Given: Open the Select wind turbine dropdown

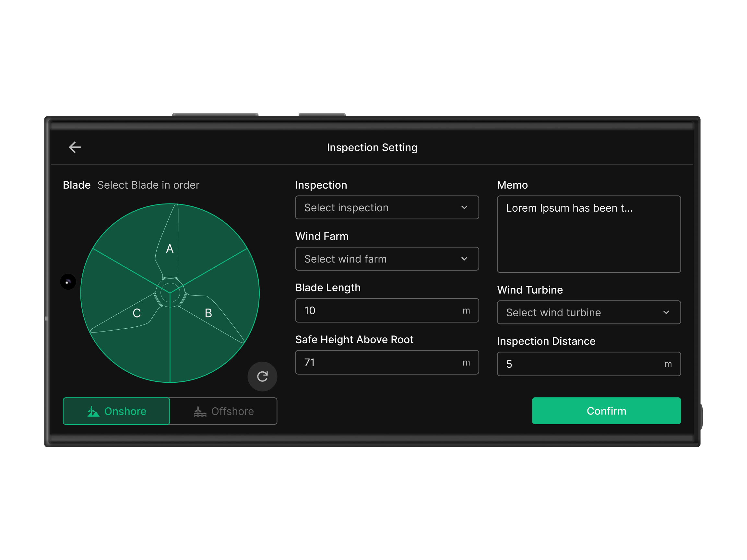Looking at the screenshot, I should [588, 312].
